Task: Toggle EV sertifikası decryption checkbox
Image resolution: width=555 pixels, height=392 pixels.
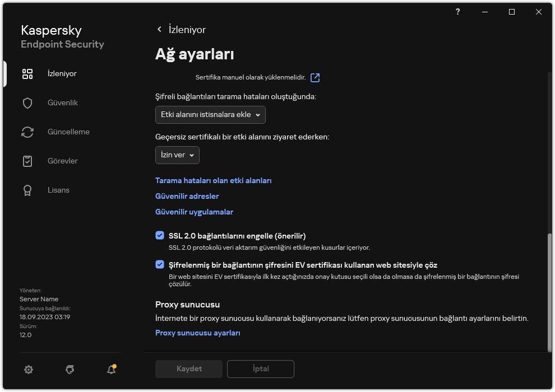Action: pos(160,265)
